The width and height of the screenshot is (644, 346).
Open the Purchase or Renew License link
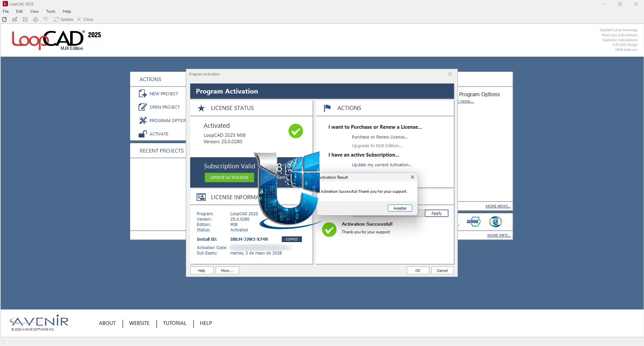(x=380, y=137)
